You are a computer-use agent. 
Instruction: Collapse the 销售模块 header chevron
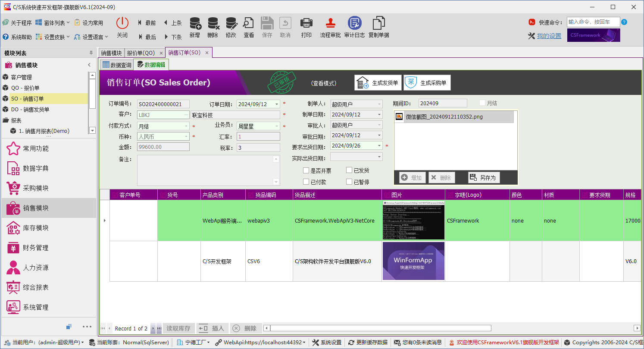point(89,65)
